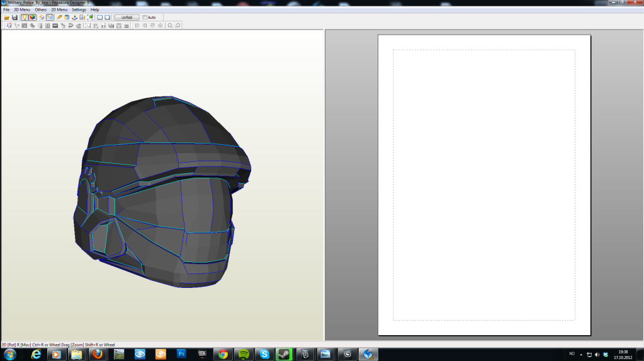Open the 3D Menu
The height and width of the screenshot is (361, 644).
tap(22, 9)
